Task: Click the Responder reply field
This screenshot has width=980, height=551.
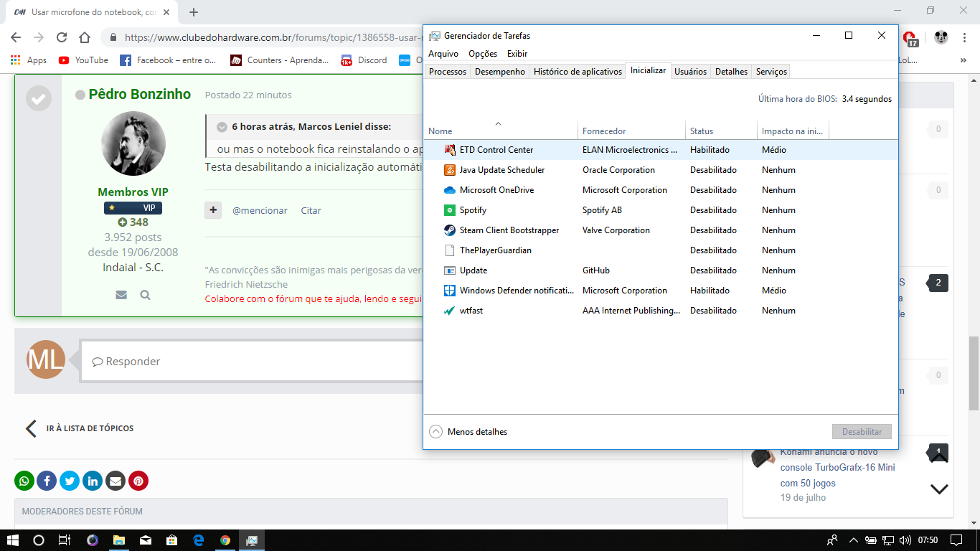Action: pyautogui.click(x=251, y=361)
